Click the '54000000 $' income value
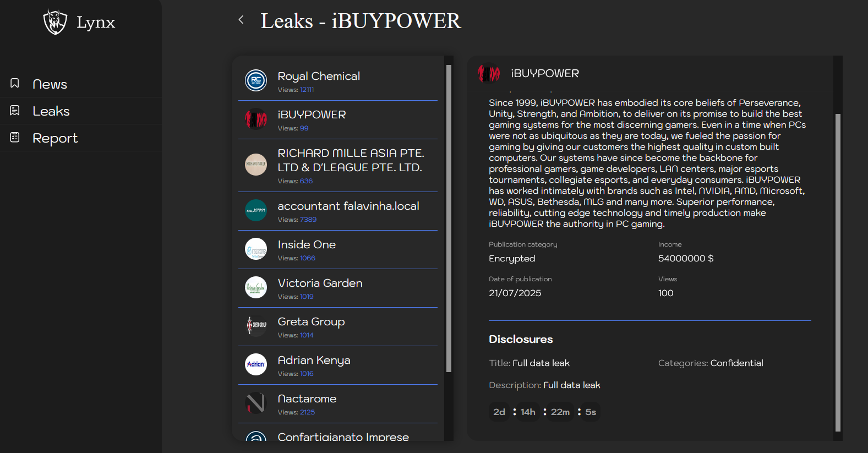Image resolution: width=868 pixels, height=453 pixels. (x=686, y=259)
